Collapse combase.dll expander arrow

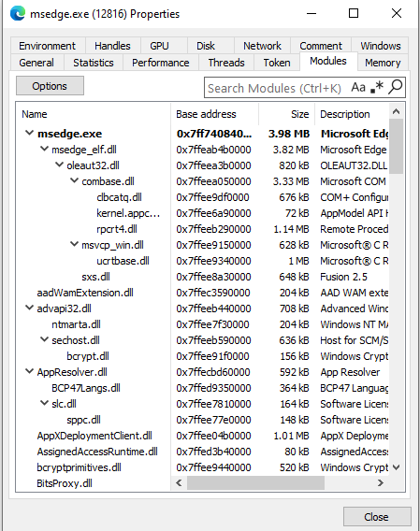[x=74, y=180]
